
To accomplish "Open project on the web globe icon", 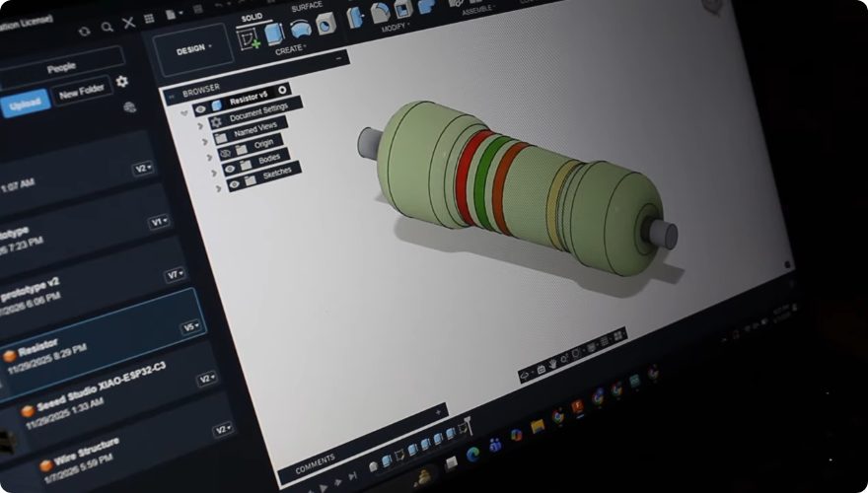I will click(129, 106).
